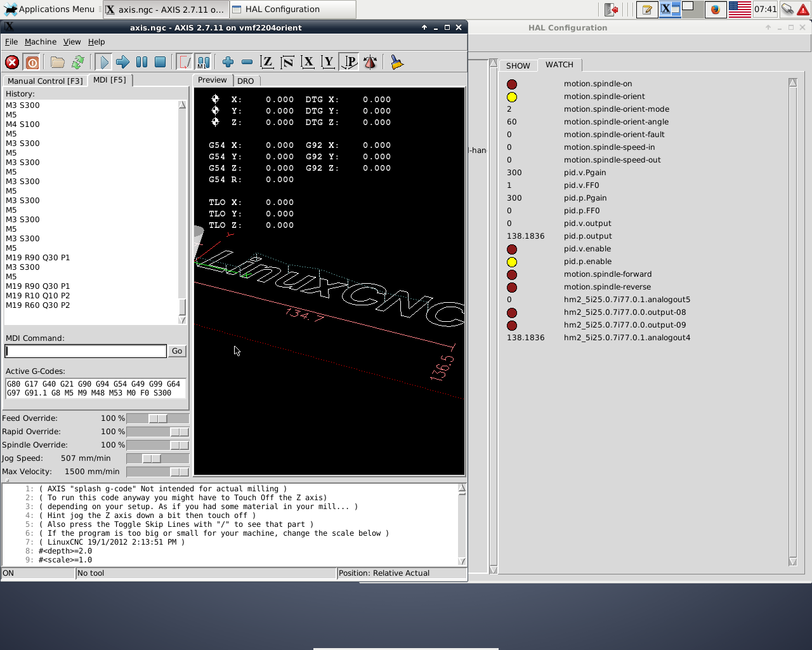Image resolution: width=812 pixels, height=650 pixels.
Task: Pause program execution
Action: (141, 62)
